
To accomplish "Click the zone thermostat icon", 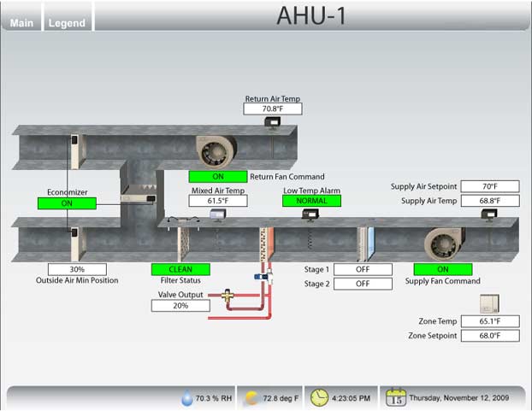I will click(489, 303).
